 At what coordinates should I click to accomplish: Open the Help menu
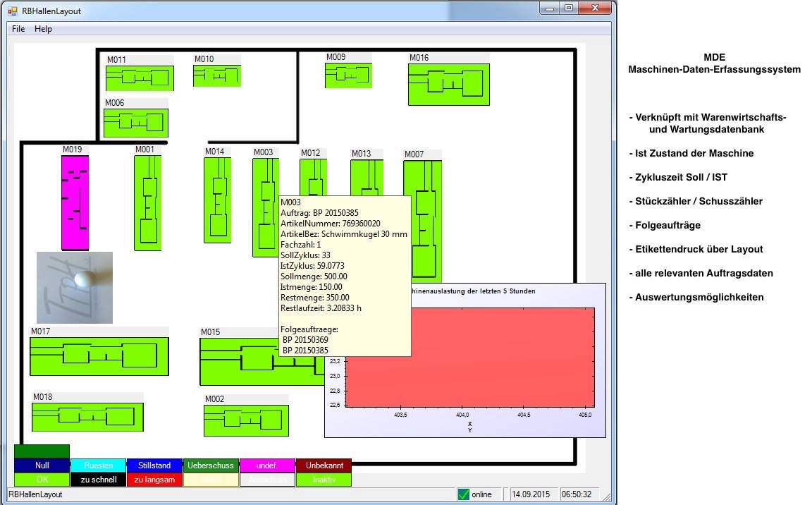click(x=43, y=29)
